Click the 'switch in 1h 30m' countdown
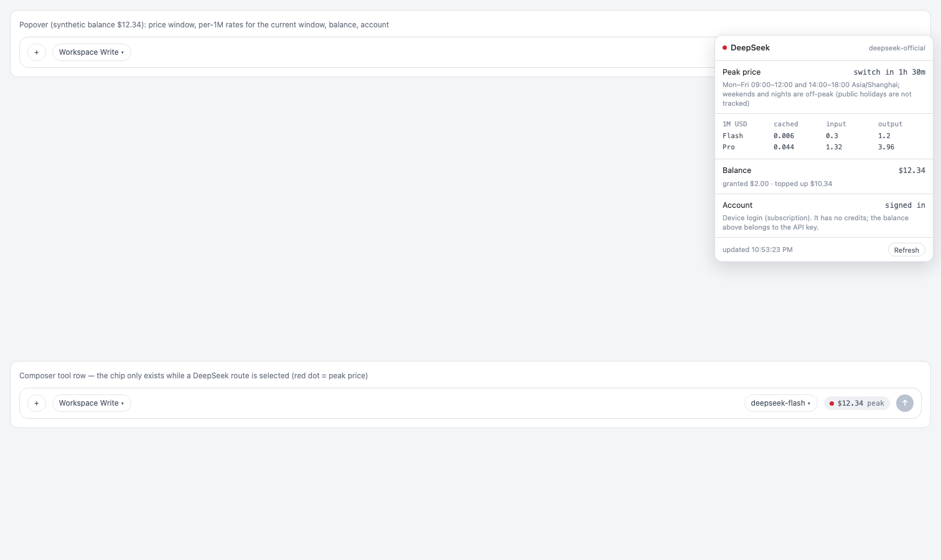The width and height of the screenshot is (941, 560). pos(889,72)
